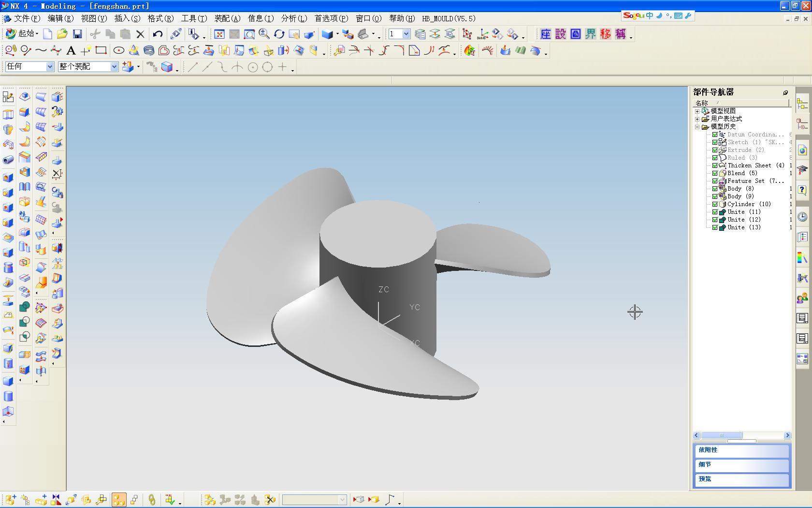Collapse the 模型历史 tree node

click(697, 127)
